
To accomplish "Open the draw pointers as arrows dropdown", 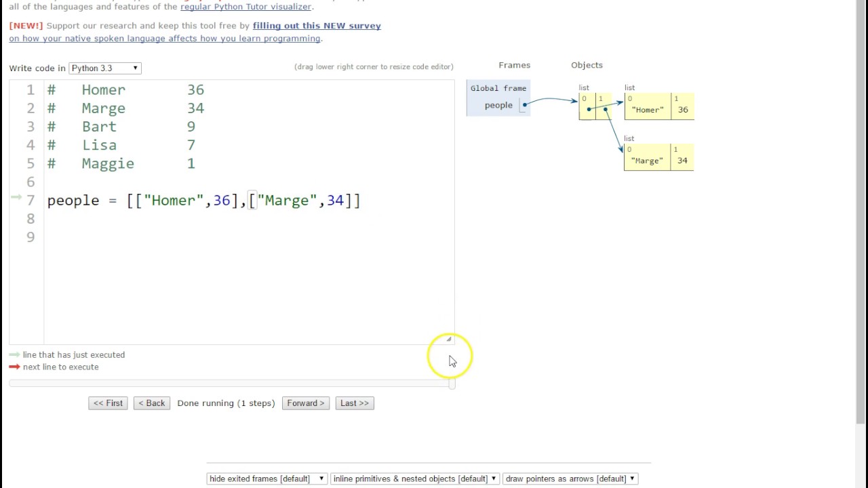I will pos(570,479).
